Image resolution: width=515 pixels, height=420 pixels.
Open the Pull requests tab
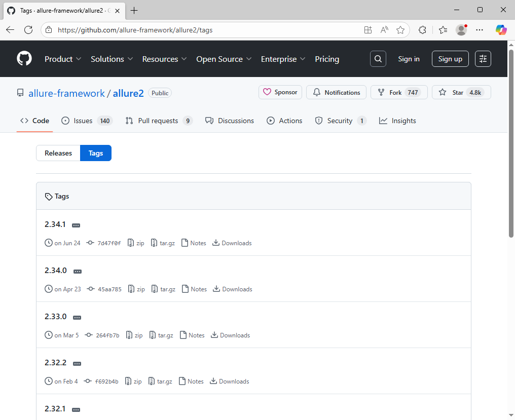[x=159, y=121]
